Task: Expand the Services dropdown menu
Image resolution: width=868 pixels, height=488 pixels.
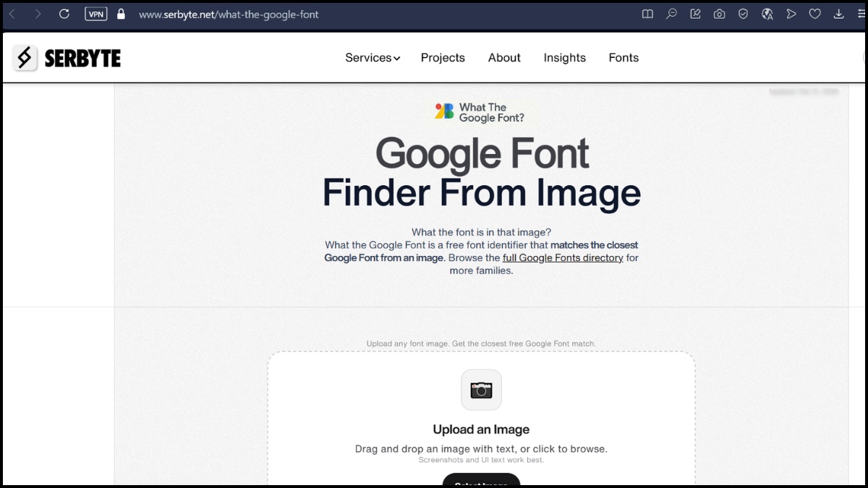Action: pyautogui.click(x=372, y=58)
